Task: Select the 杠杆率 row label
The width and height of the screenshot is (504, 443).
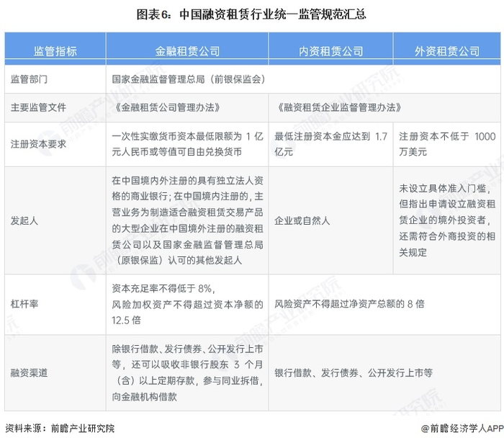Action: tap(24, 304)
